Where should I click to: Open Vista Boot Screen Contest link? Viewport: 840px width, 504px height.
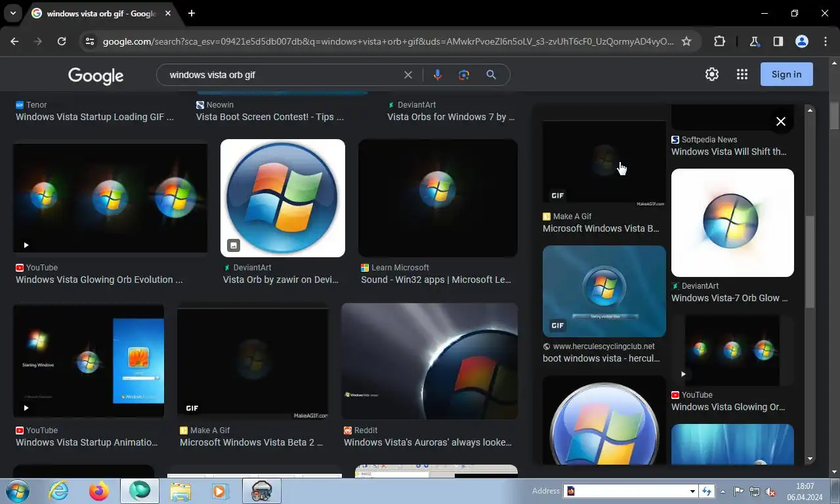coord(270,117)
